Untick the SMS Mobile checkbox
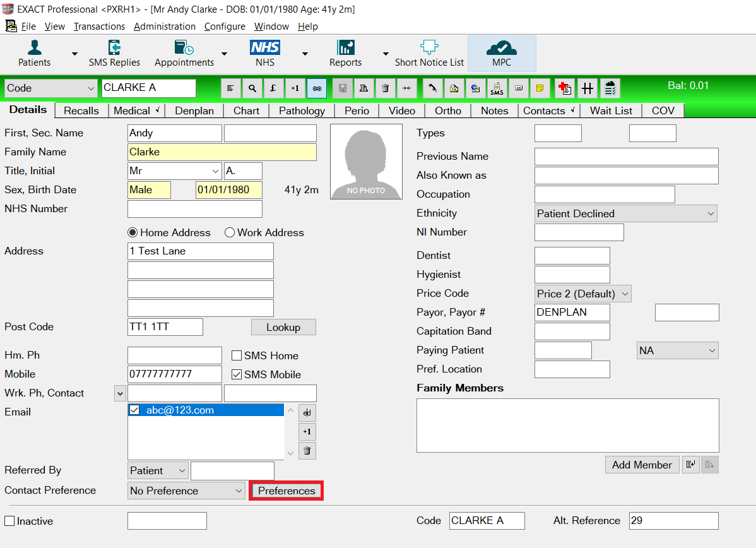 click(x=237, y=374)
